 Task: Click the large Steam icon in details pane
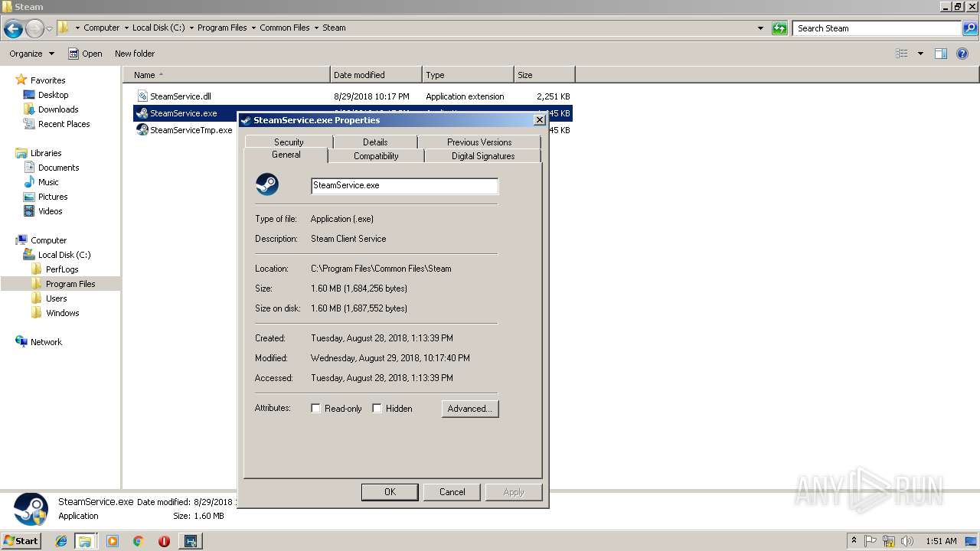tap(31, 509)
